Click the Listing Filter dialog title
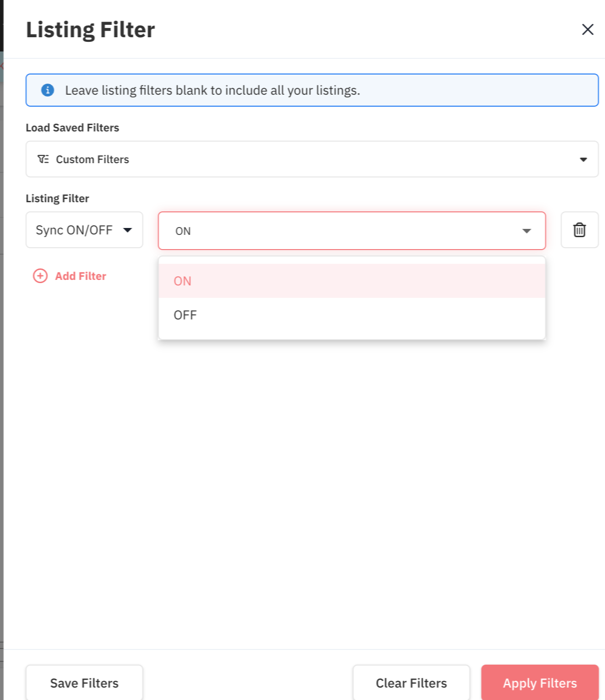The height and width of the screenshot is (700, 605). click(x=90, y=30)
